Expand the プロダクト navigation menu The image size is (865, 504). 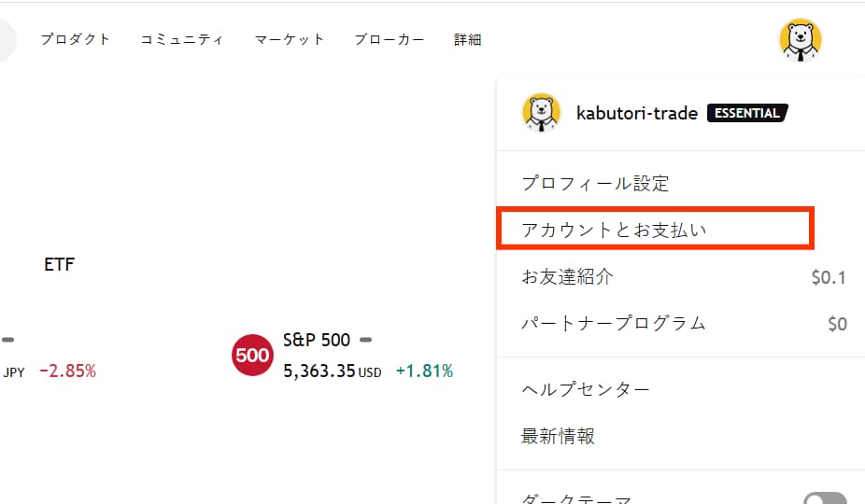click(75, 39)
